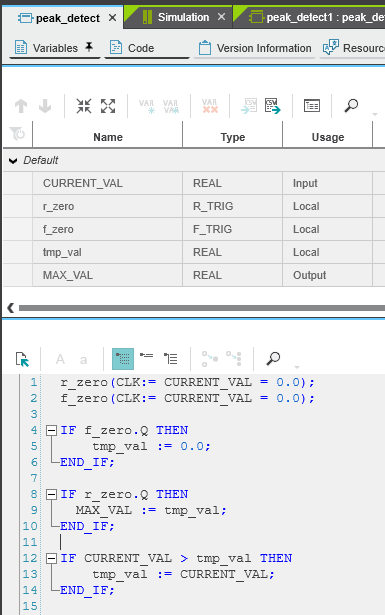Click the add new variable icon
Screen dimensions: 385x615
(x=147, y=106)
